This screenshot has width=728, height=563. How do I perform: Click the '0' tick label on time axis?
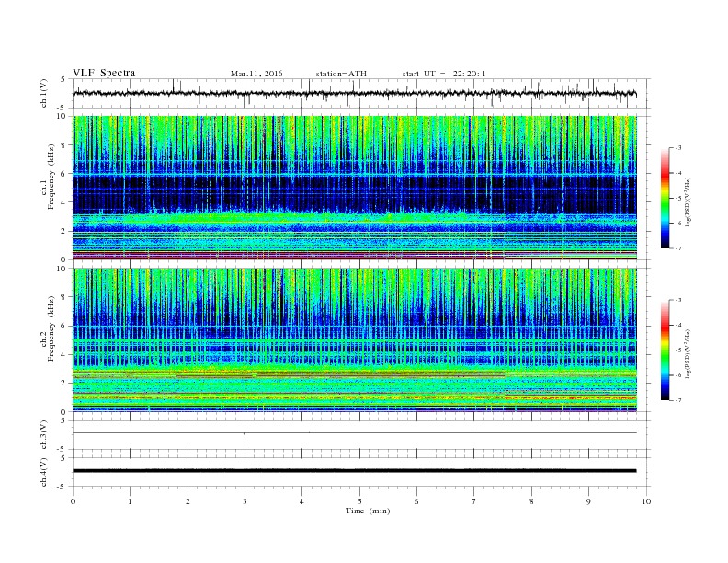[x=73, y=501]
